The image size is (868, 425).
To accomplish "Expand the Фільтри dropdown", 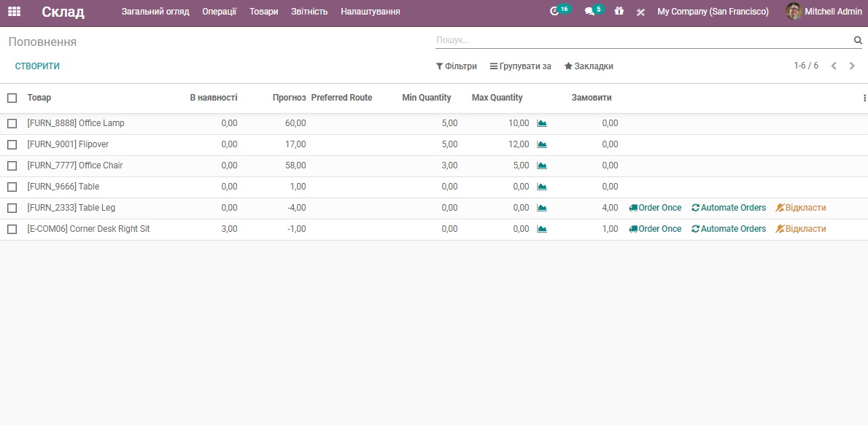I will click(x=457, y=66).
